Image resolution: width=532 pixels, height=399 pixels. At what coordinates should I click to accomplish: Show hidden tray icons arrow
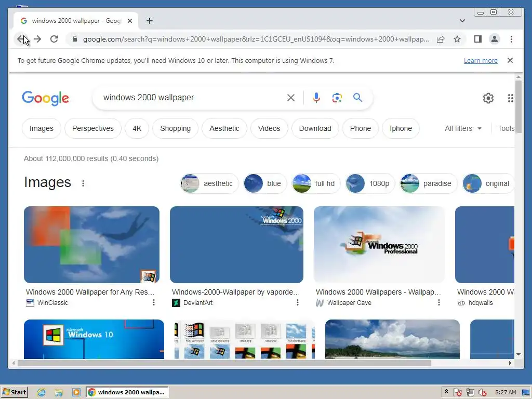pos(446,392)
